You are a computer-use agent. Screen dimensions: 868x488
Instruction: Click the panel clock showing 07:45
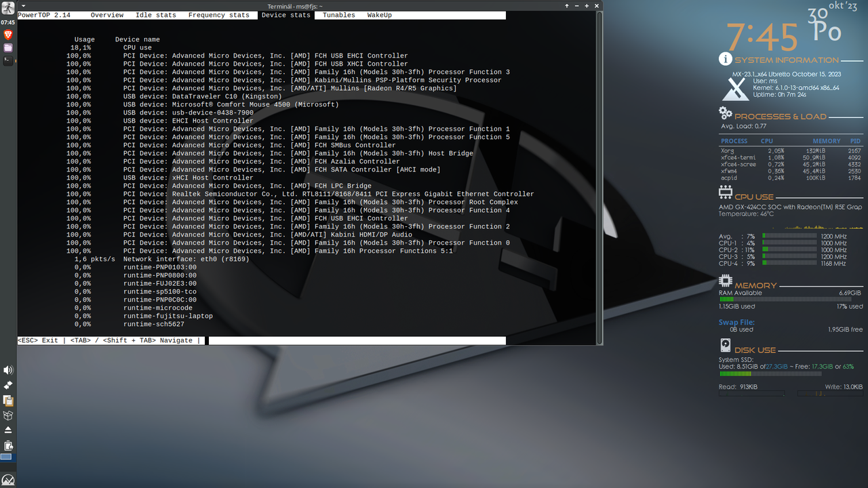[x=8, y=22]
